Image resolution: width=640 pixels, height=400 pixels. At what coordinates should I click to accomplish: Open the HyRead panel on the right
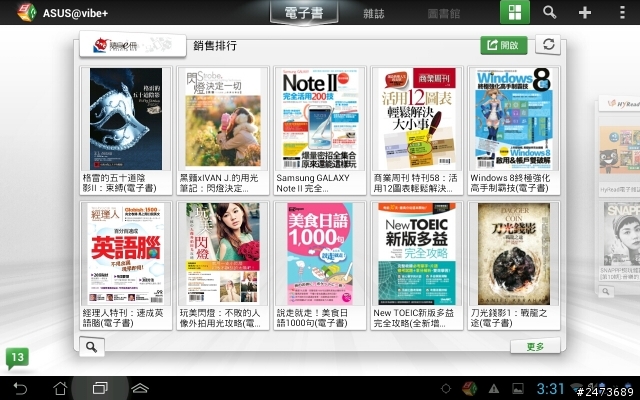619,104
